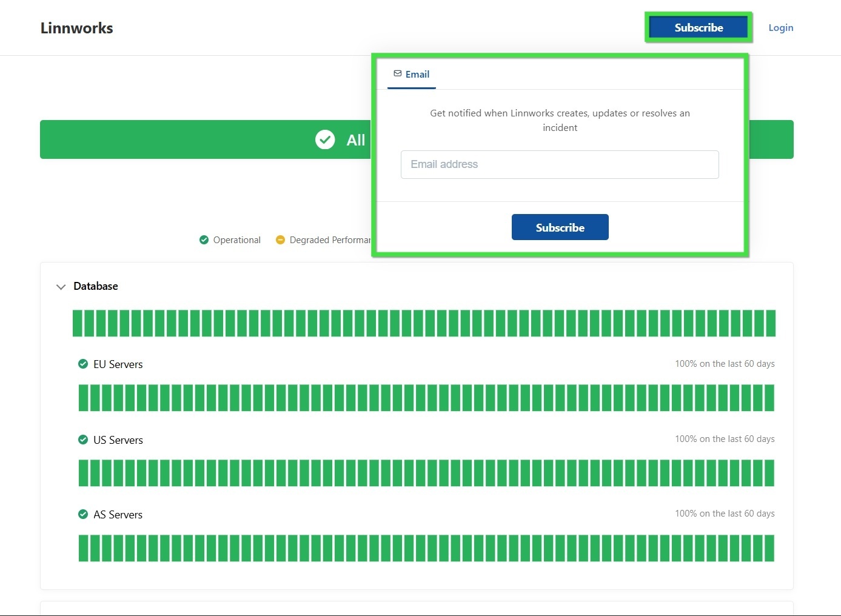Click the notification description text in popup
Screen dimensions: 841x616
point(560,120)
